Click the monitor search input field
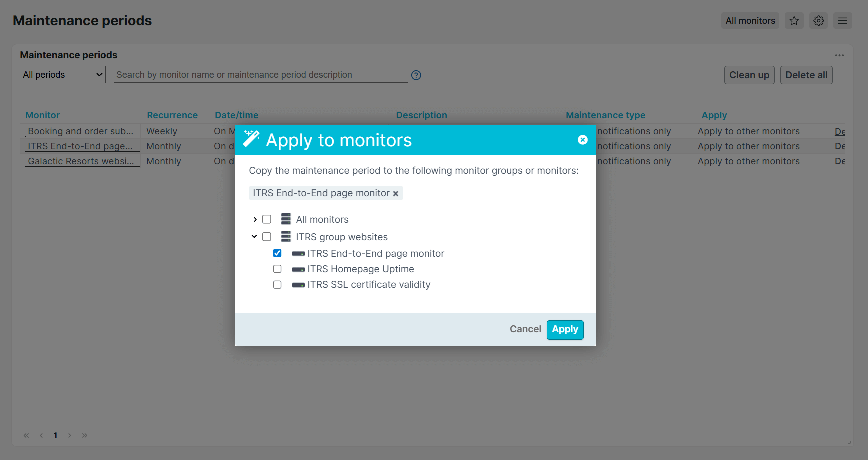 260,74
